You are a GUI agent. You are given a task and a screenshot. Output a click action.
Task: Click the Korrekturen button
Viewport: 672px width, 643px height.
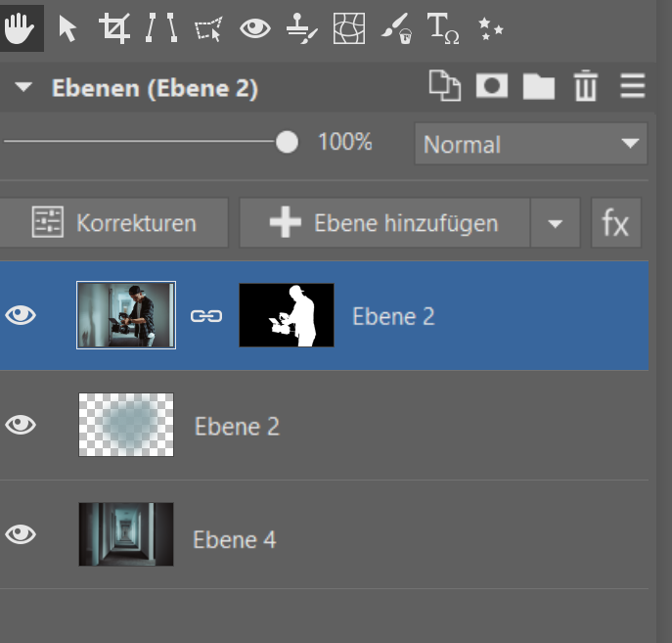[x=113, y=223]
